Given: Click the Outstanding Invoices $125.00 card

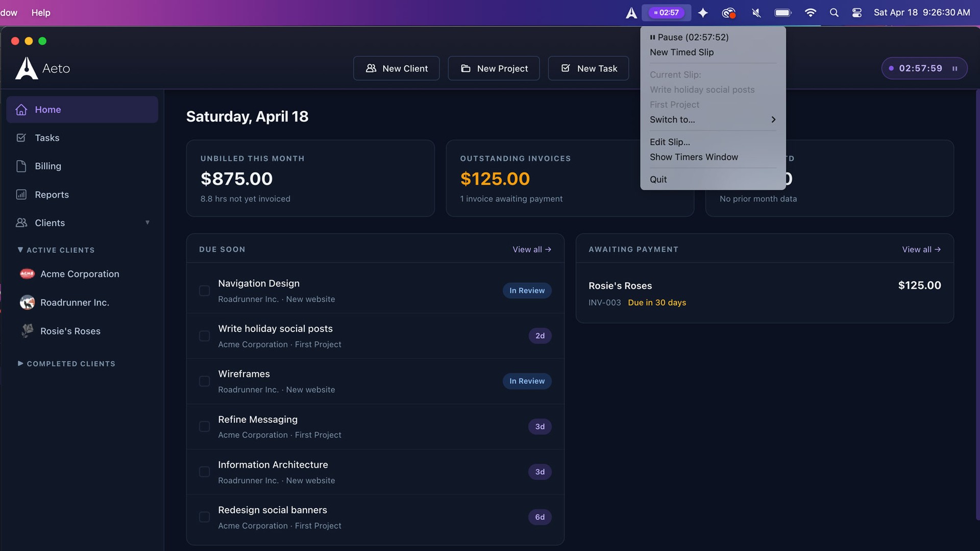Looking at the screenshot, I should click(570, 179).
